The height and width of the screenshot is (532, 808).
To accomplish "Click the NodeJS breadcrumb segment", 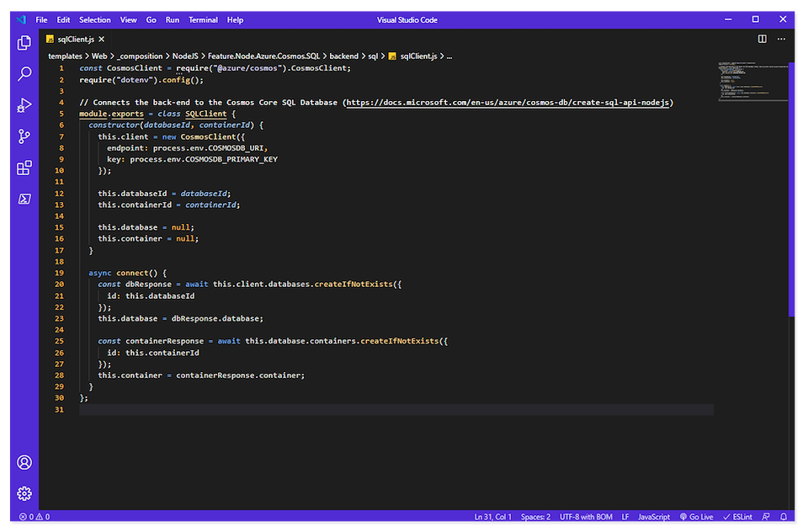I will (x=185, y=56).
